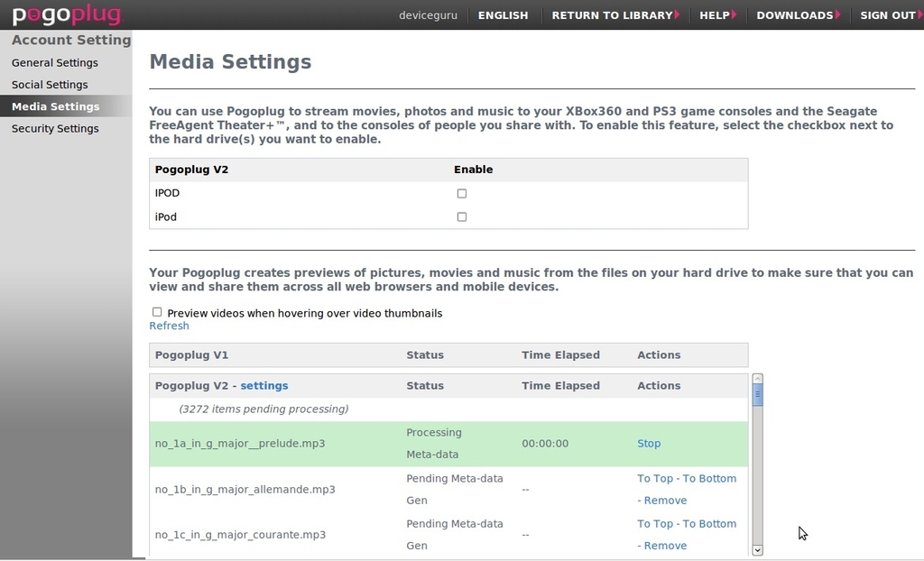Click the Account Setting sidebar heading

coord(71,40)
